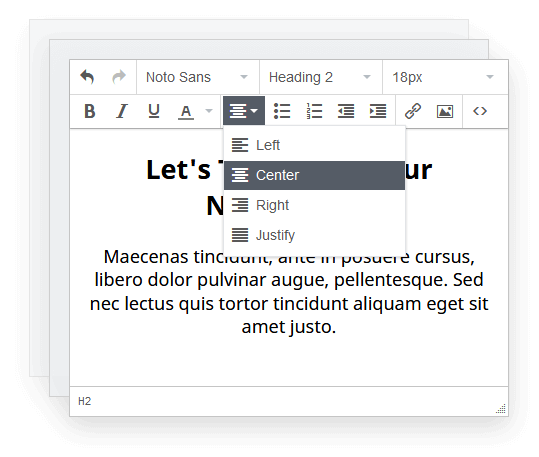539x457 pixels.
Task: Apply the text color A icon
Action: [186, 111]
